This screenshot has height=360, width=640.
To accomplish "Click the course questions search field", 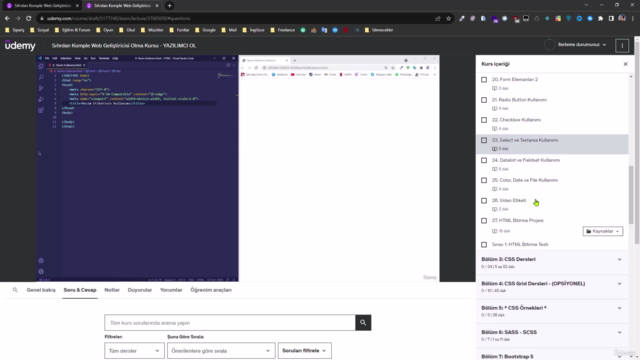I will click(x=230, y=322).
